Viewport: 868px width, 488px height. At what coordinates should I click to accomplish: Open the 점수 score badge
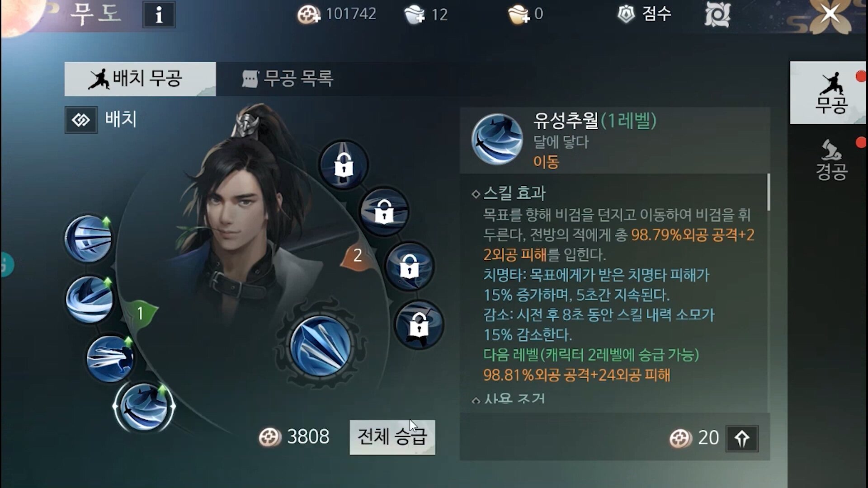645,14
